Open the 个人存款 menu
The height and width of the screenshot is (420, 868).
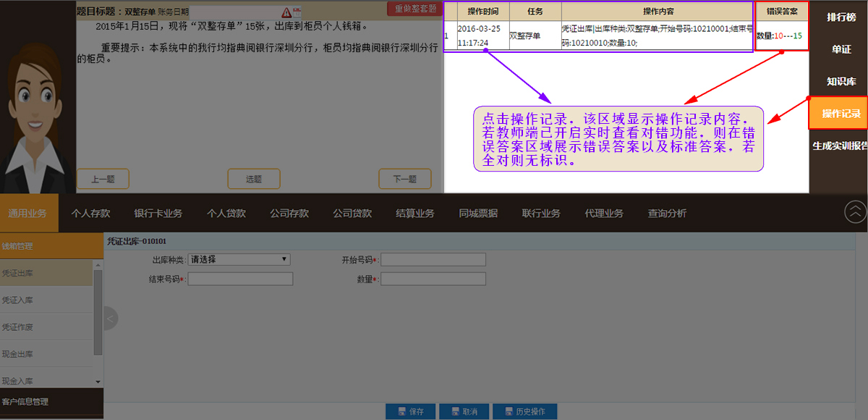tap(90, 213)
